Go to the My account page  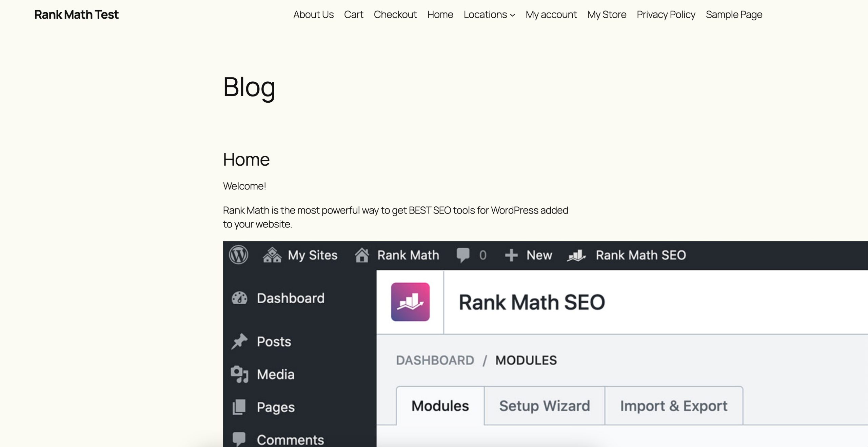551,15
